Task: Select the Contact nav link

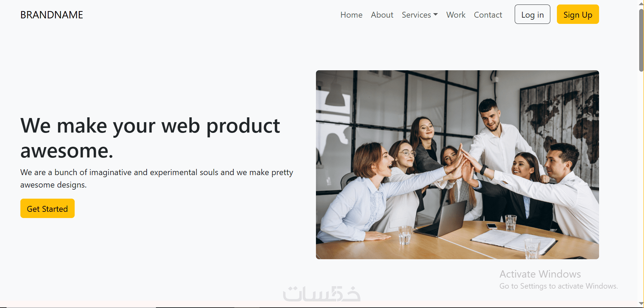Action: 488,15
